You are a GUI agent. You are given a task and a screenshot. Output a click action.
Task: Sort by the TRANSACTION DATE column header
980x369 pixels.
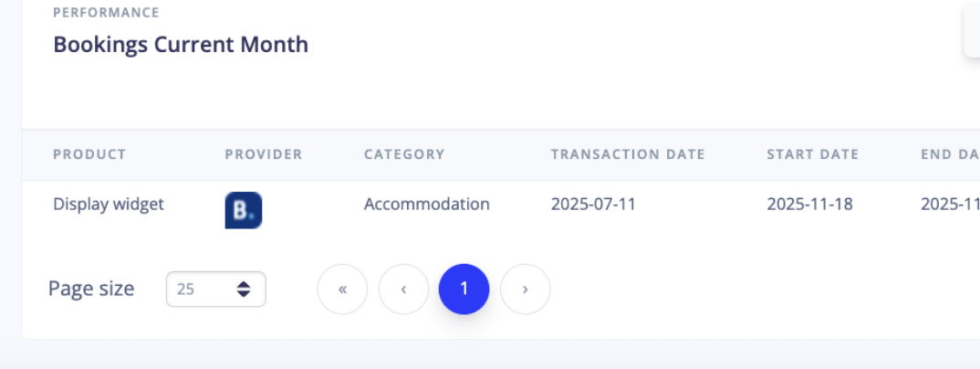[628, 154]
